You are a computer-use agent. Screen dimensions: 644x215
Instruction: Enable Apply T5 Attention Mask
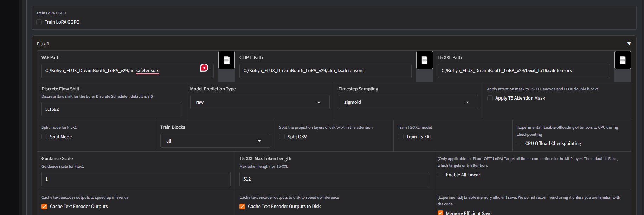[x=490, y=98]
